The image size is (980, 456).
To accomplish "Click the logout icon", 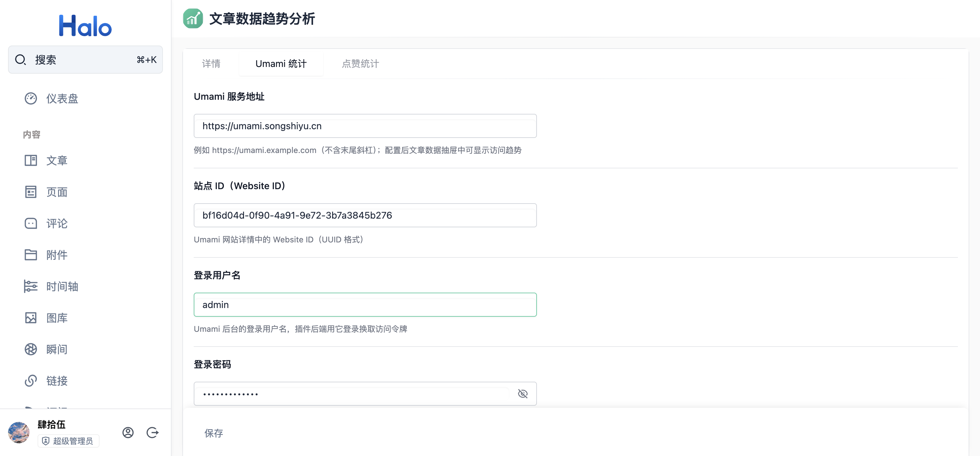I will pyautogui.click(x=152, y=433).
